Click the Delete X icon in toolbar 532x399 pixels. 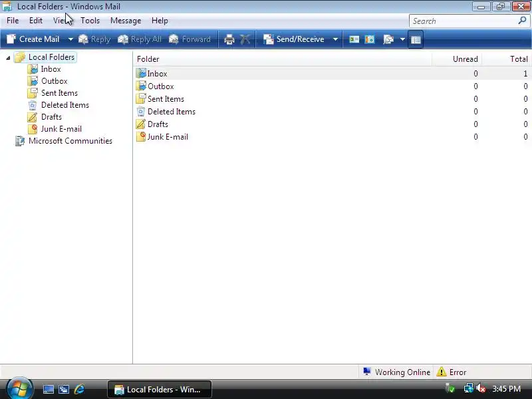(245, 39)
